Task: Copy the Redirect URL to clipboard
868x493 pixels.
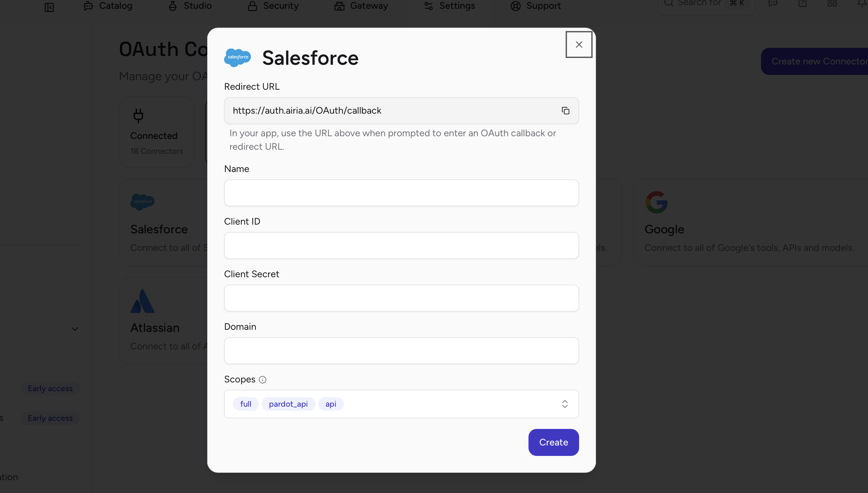Action: tap(565, 110)
